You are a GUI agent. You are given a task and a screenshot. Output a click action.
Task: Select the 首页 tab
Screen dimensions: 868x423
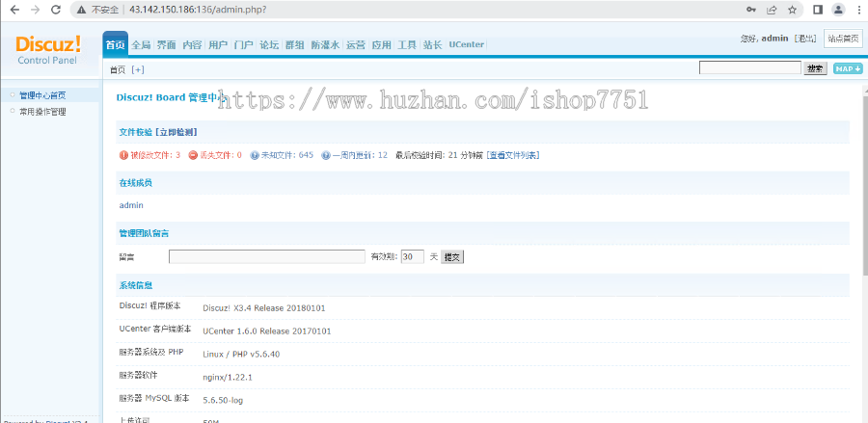click(115, 44)
